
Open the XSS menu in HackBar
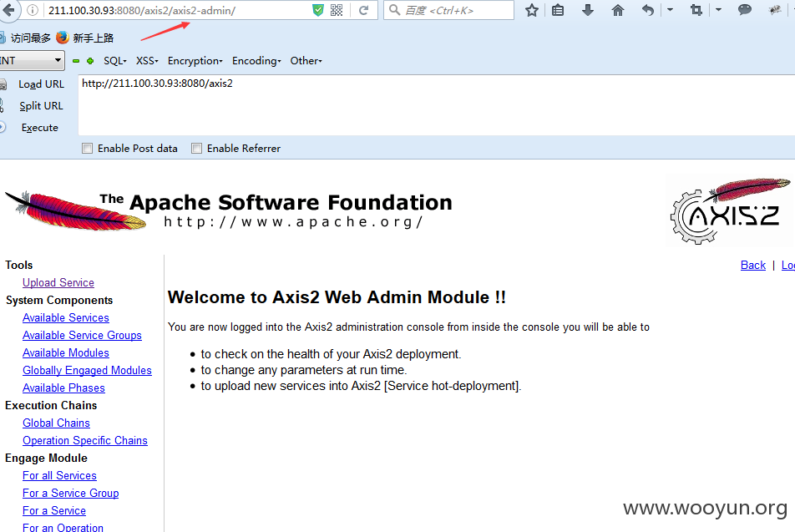click(147, 61)
